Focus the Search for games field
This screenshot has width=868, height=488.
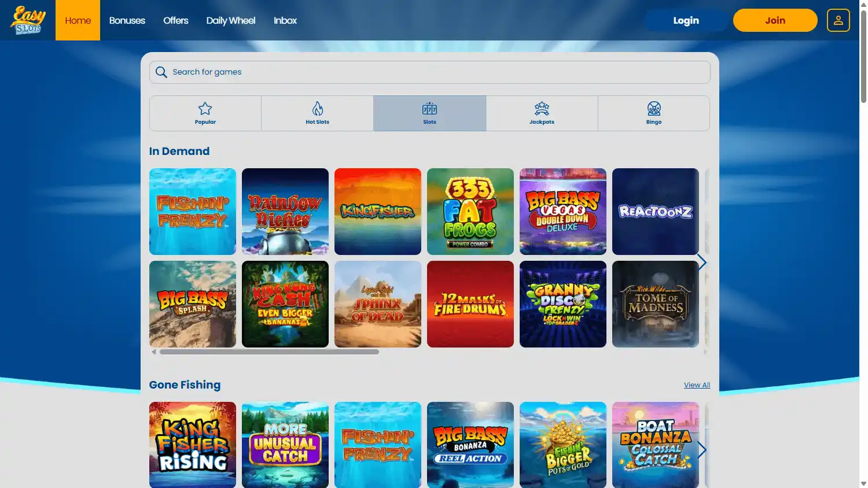pyautogui.click(x=429, y=72)
